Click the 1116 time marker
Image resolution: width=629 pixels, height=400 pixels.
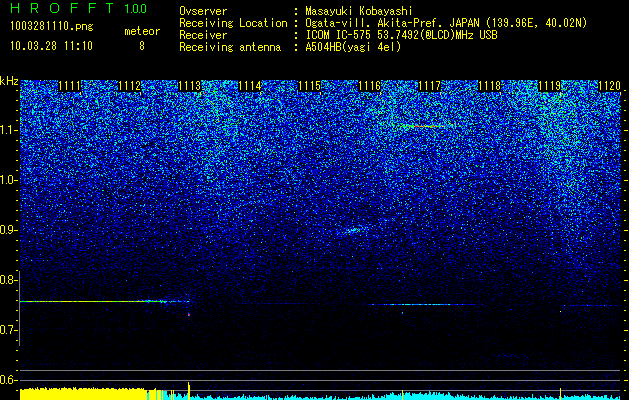tap(369, 86)
